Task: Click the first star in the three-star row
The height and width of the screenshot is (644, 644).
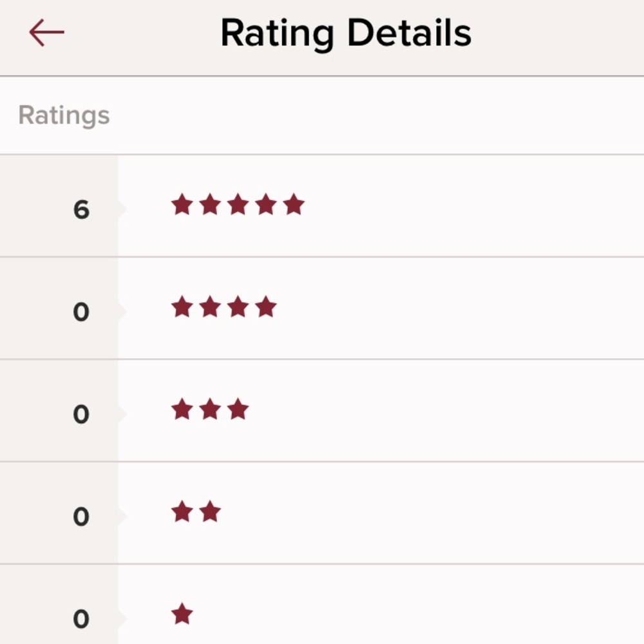Action: pyautogui.click(x=182, y=410)
